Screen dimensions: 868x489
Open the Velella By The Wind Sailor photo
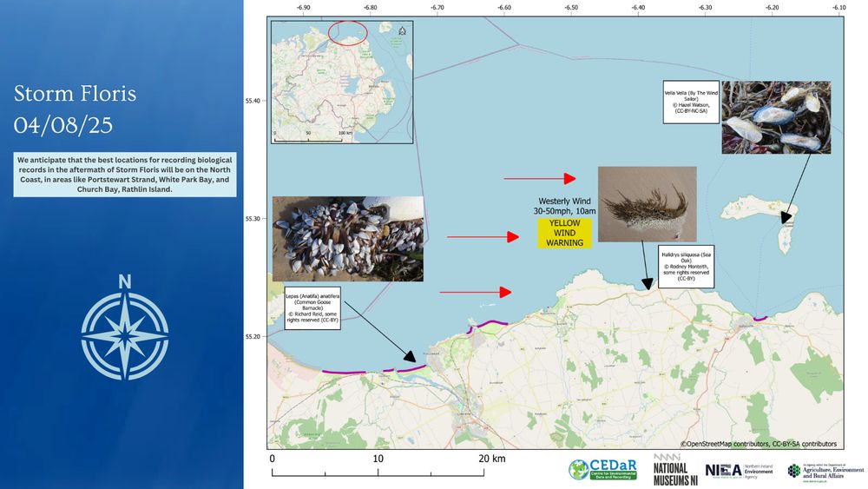click(x=776, y=117)
